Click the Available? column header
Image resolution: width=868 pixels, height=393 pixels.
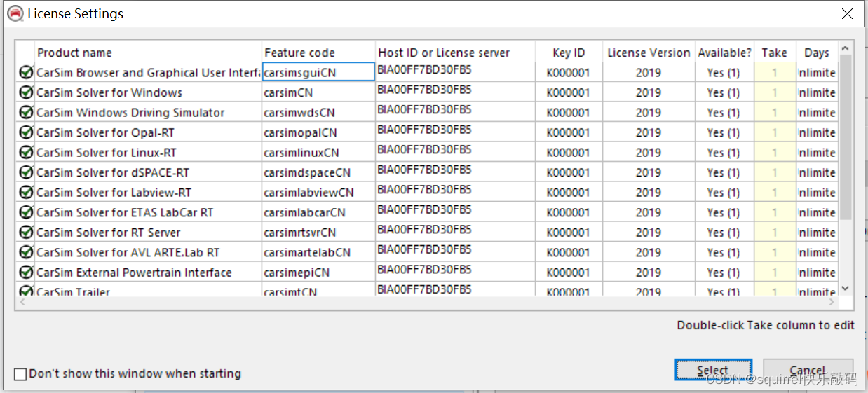[x=724, y=53]
